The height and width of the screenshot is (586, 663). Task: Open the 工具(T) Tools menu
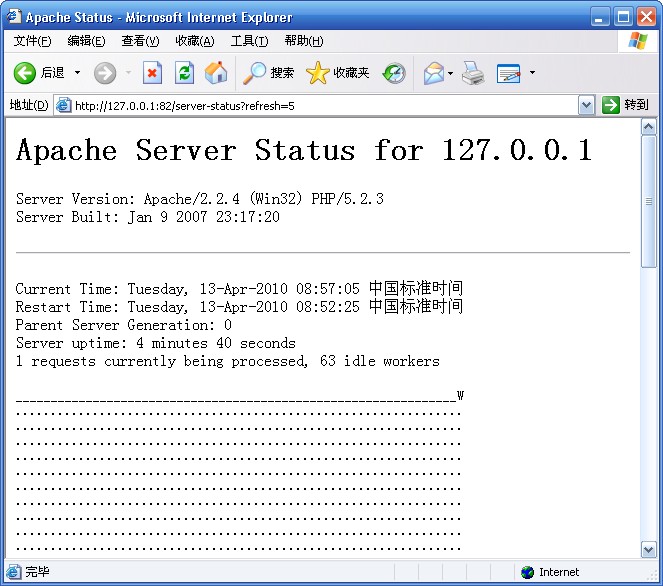pyautogui.click(x=249, y=41)
